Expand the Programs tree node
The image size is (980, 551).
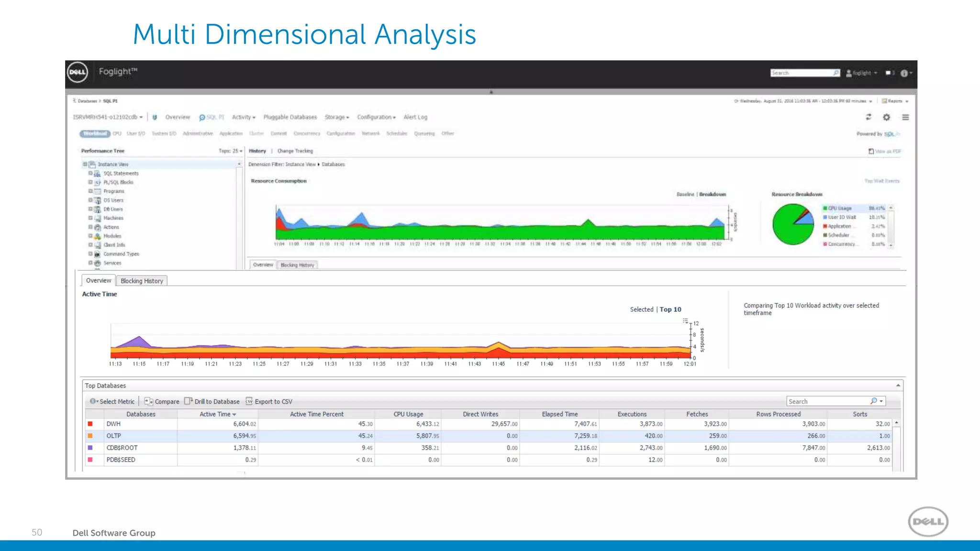[x=90, y=191]
